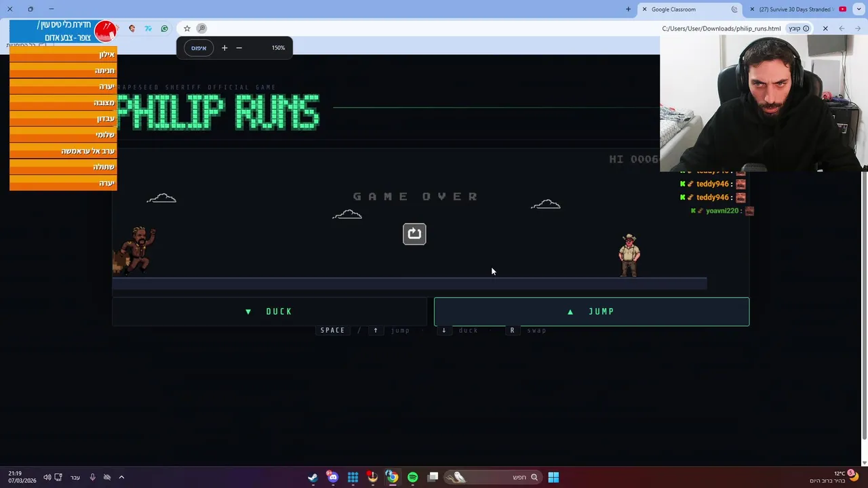Close the Google Classroom tab
The width and height of the screenshot is (868, 488).
[644, 9]
